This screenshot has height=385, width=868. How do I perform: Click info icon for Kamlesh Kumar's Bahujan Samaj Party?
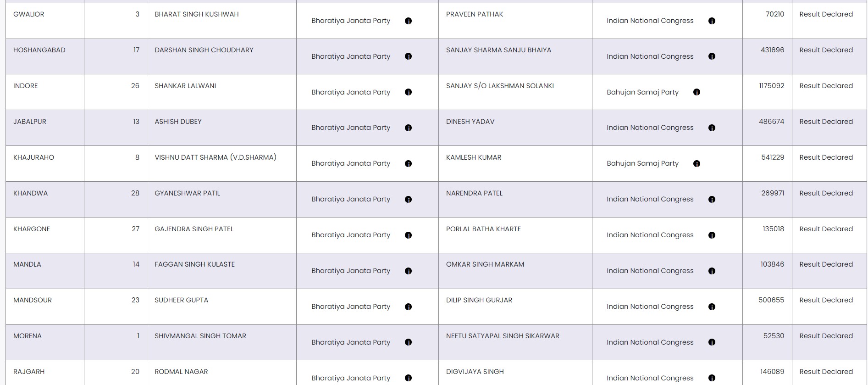(x=697, y=164)
